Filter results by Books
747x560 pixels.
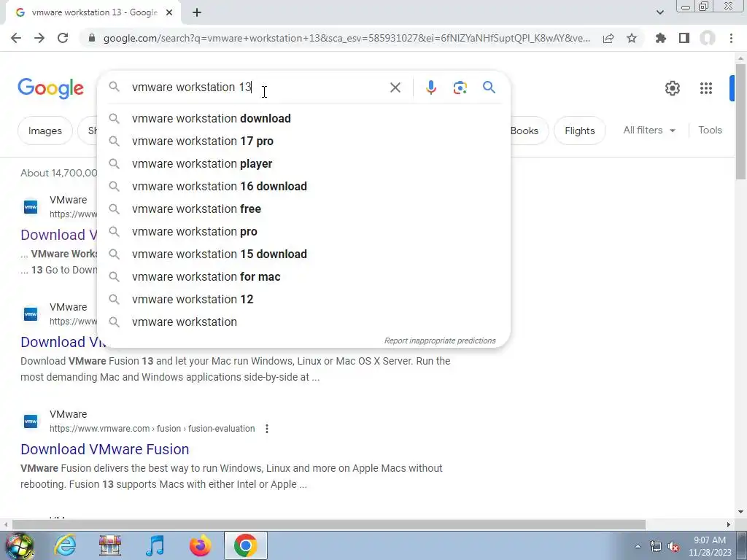click(528, 131)
